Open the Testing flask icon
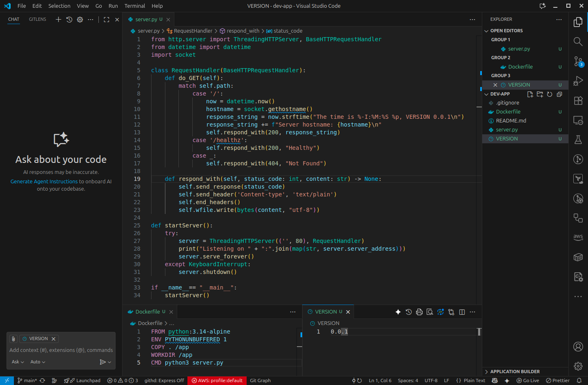The height and width of the screenshot is (385, 588). click(578, 140)
